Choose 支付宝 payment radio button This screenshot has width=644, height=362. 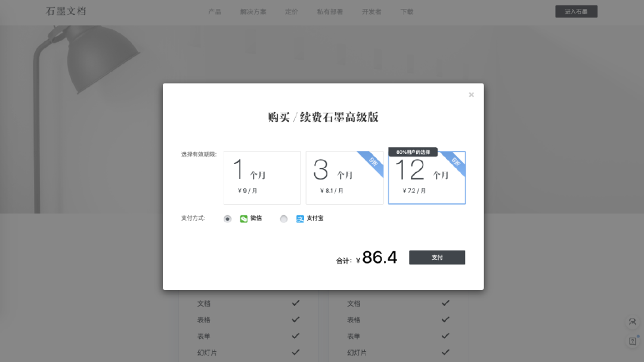point(284,219)
